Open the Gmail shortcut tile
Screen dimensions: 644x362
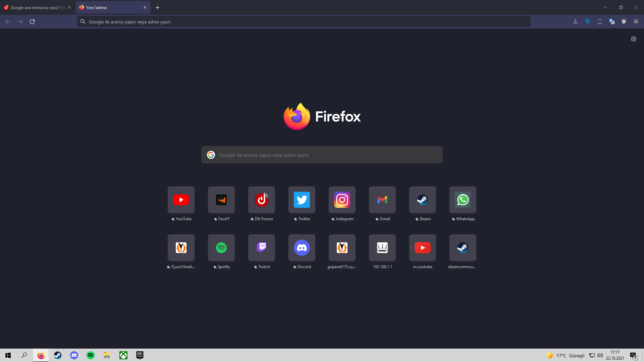point(382,200)
